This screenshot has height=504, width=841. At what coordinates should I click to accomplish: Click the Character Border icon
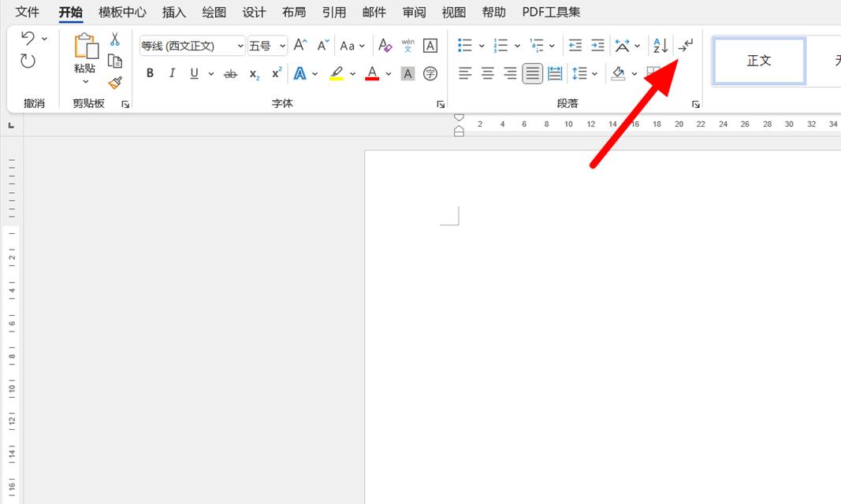tap(430, 46)
